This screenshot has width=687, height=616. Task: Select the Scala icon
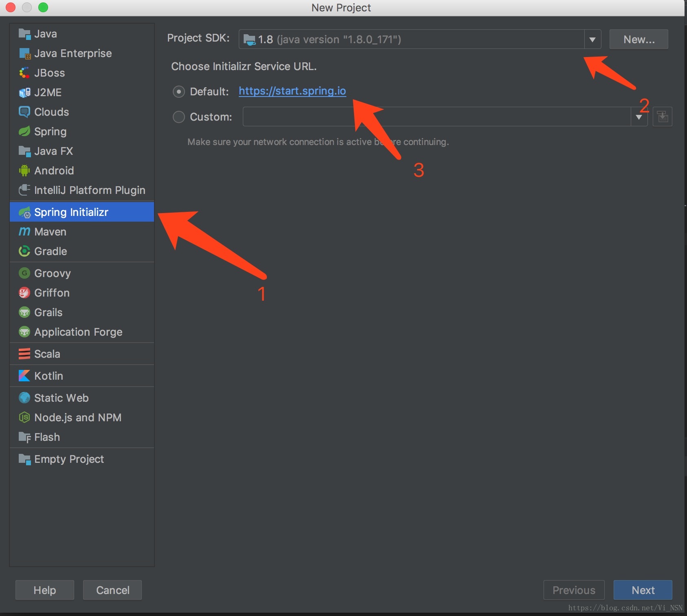click(24, 354)
